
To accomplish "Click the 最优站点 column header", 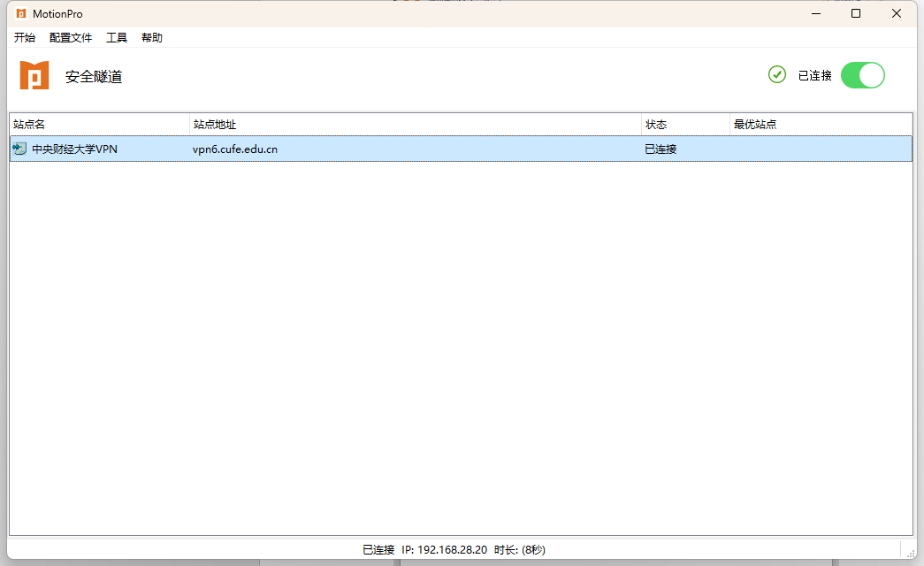I will pos(821,124).
